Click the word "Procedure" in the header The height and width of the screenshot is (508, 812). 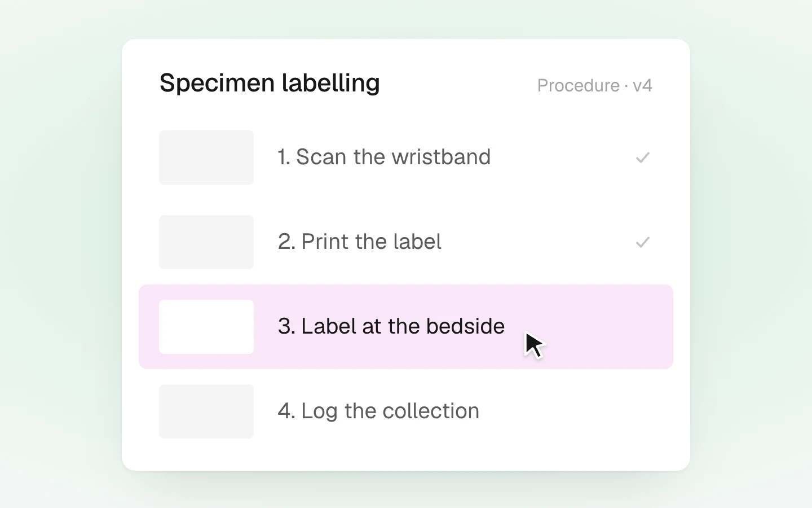click(578, 85)
